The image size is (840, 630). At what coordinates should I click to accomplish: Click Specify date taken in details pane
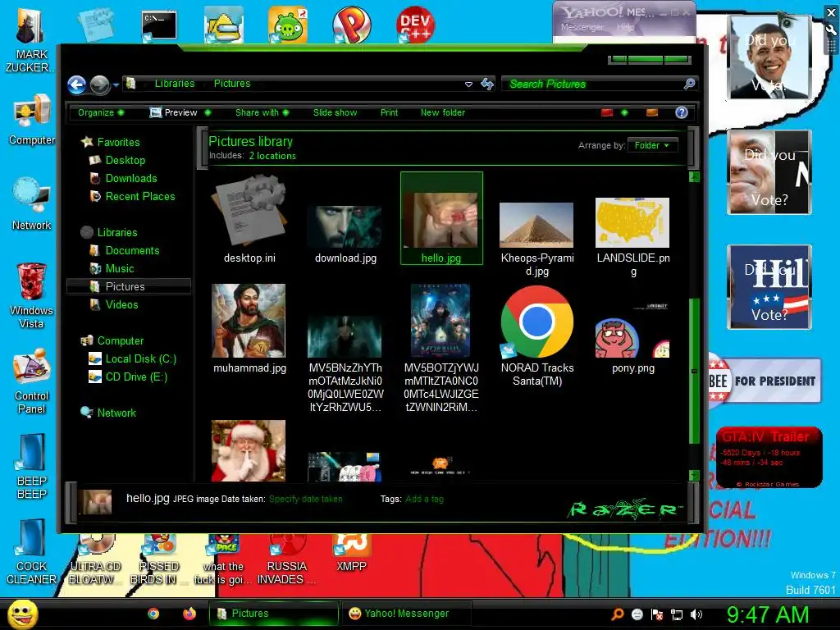[x=305, y=500]
